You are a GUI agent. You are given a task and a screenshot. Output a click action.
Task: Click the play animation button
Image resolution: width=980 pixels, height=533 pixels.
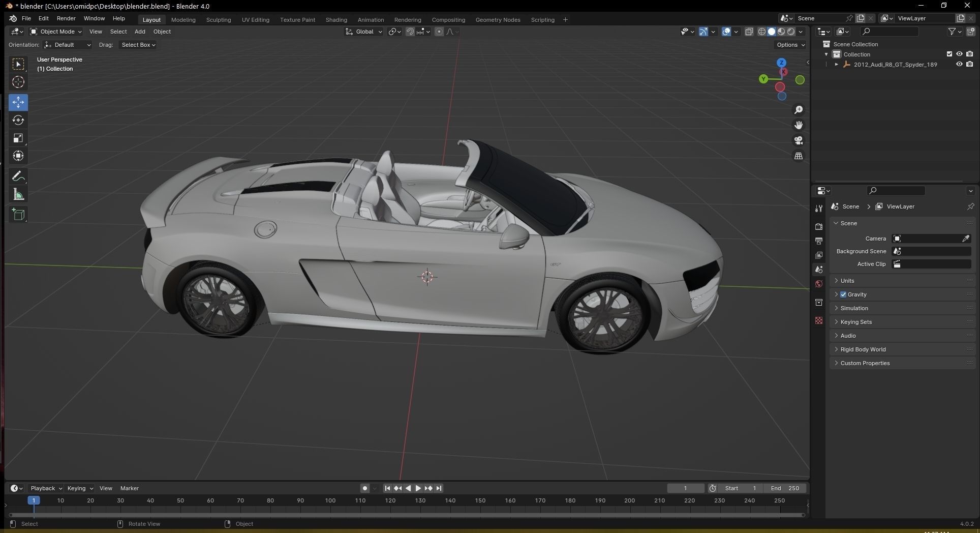pyautogui.click(x=418, y=488)
